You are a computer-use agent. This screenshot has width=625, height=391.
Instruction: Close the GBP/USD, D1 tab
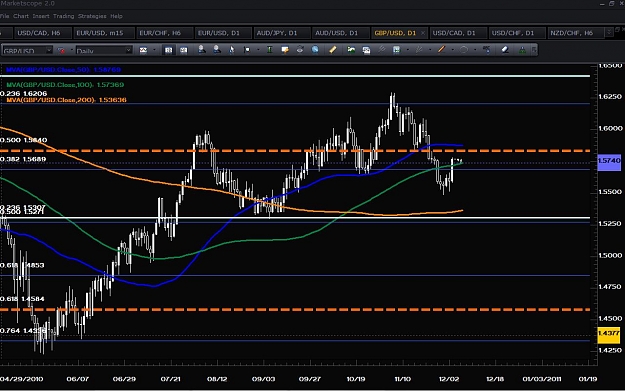(x=423, y=33)
